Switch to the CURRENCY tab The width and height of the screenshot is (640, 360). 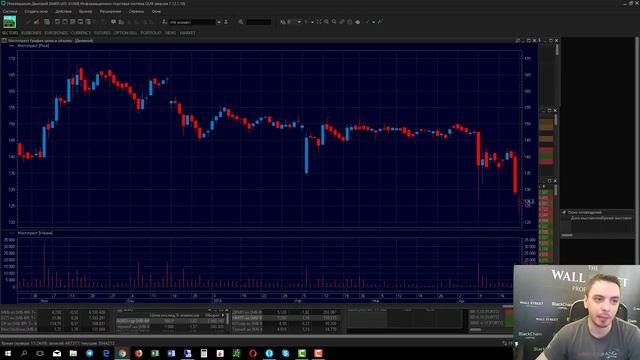81,33
